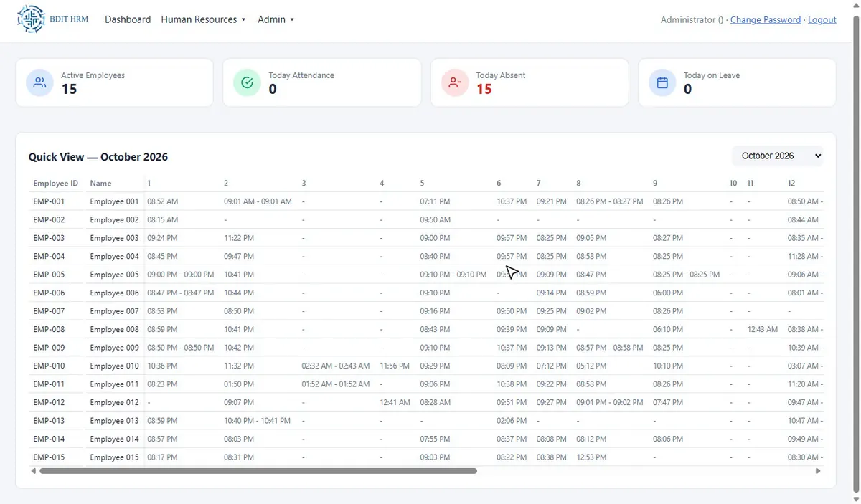The height and width of the screenshot is (504, 861).
Task: Click the 11:56 PM cell for Employee 010
Action: (x=395, y=366)
